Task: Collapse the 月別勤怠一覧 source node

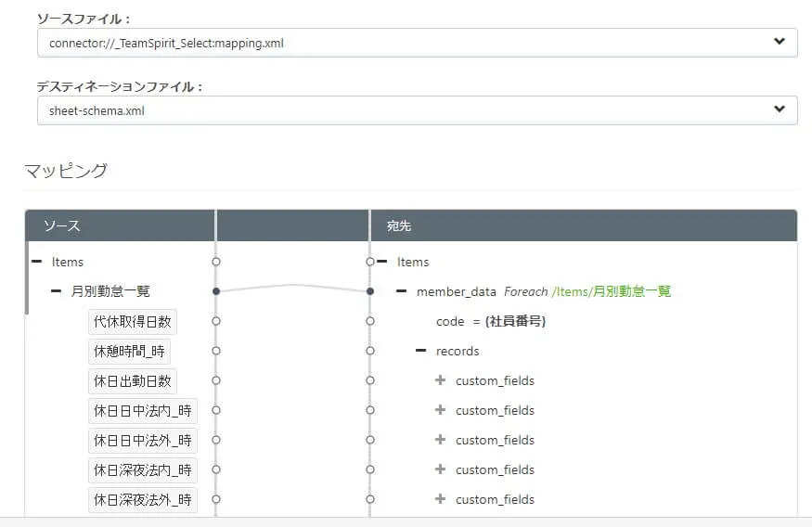Action: [57, 291]
